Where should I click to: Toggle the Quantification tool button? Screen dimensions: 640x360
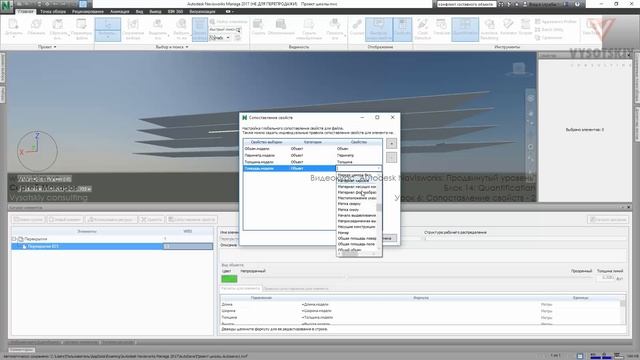coord(465,29)
